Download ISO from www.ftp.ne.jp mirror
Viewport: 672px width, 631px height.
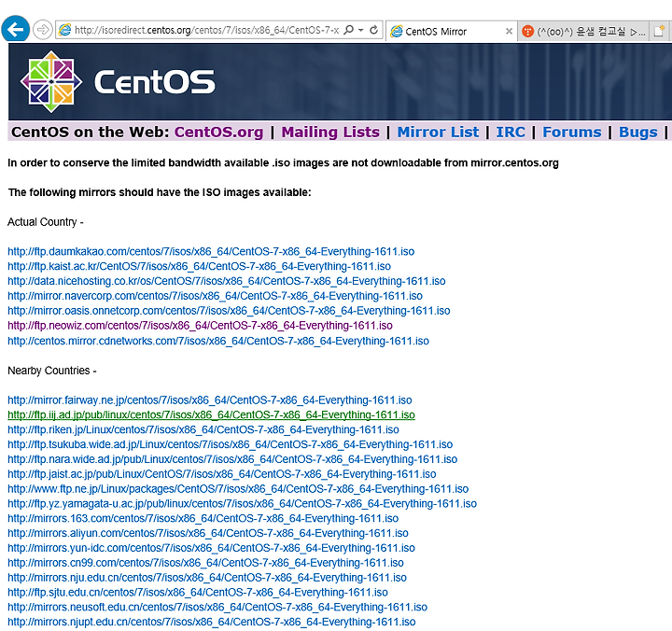238,489
